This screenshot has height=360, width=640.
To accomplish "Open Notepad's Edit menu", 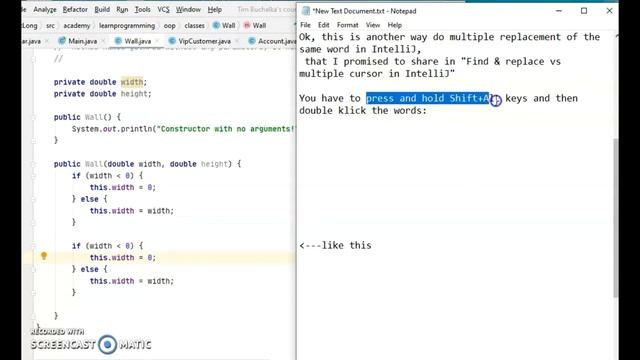I will pyautogui.click(x=324, y=25).
